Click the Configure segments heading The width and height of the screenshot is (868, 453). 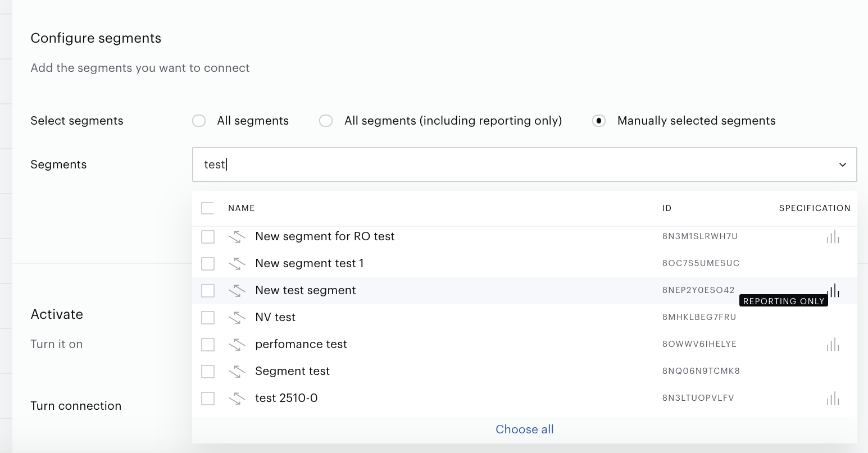tap(96, 38)
